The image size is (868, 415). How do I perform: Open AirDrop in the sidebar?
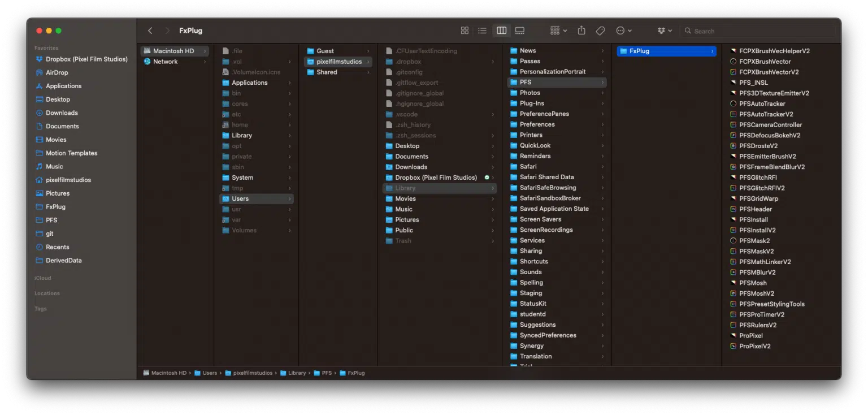(52, 72)
